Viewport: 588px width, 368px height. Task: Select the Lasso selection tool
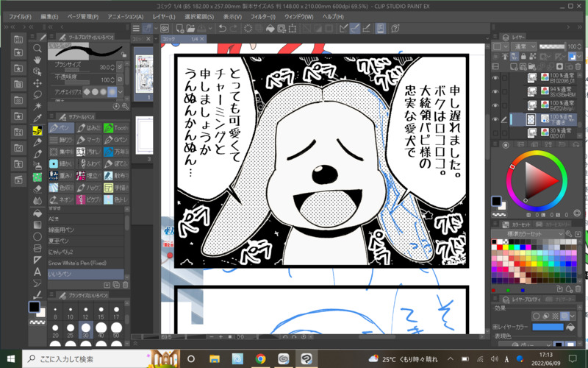pos(37,95)
